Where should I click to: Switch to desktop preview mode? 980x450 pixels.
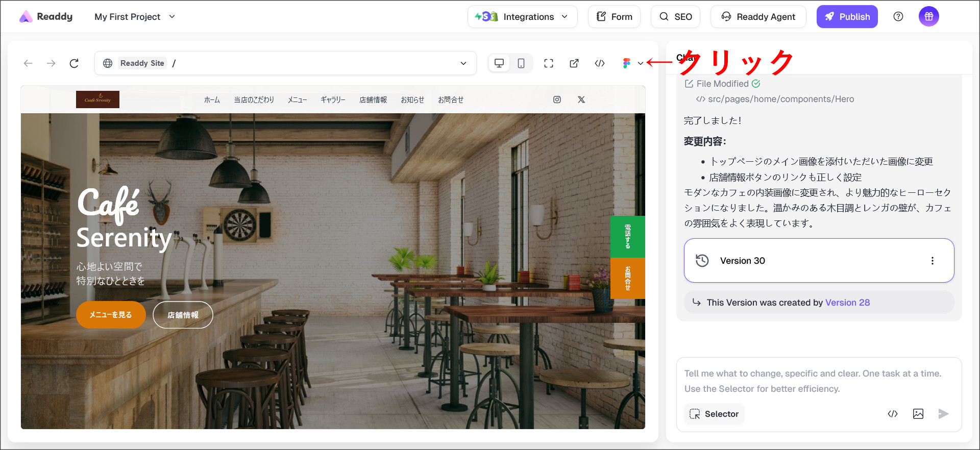499,63
